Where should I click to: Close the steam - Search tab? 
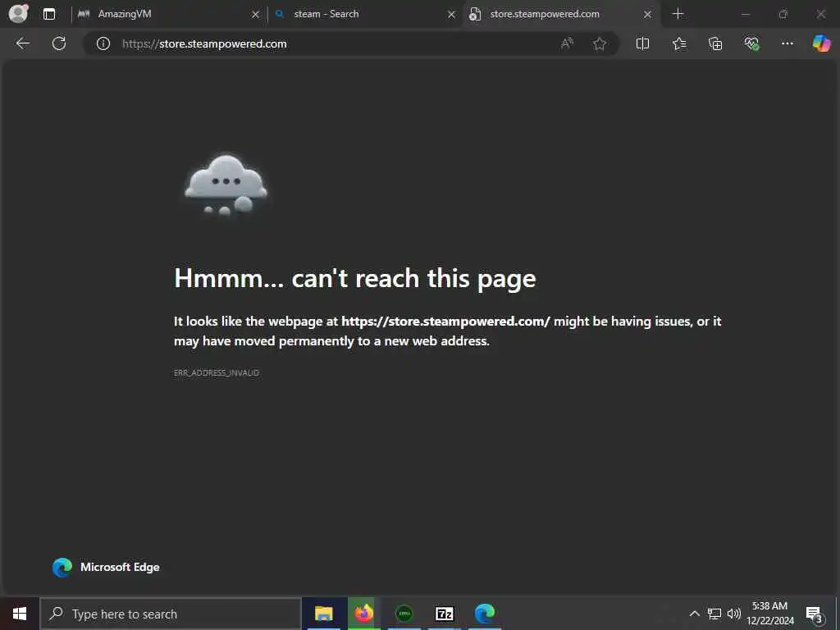(451, 15)
